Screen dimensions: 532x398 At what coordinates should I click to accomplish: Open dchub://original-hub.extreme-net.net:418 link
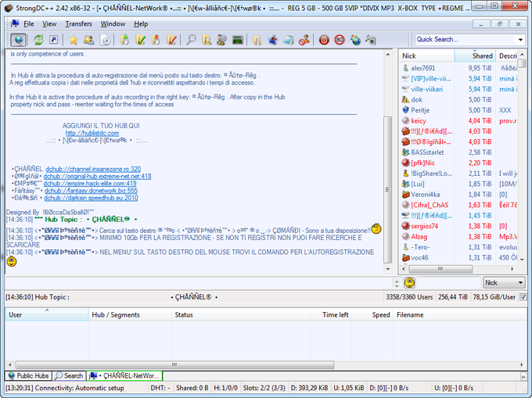pos(97,176)
